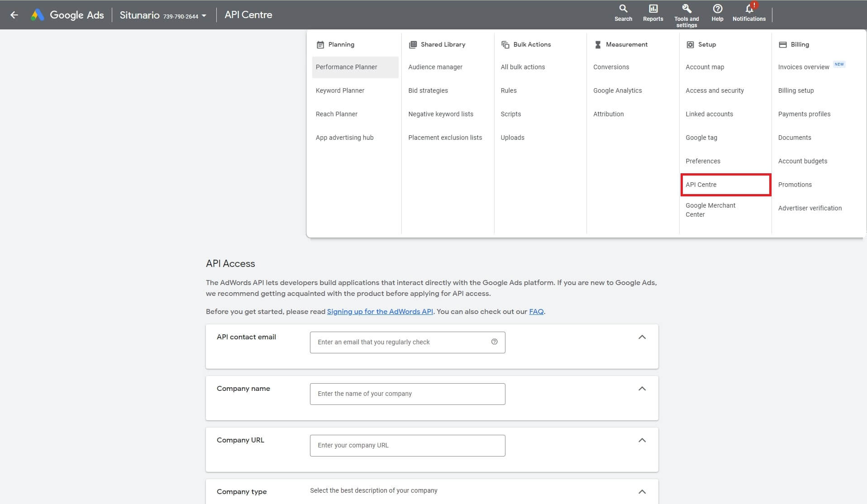Viewport: 867px width, 504px height.
Task: Open Attribution under Measurement
Action: (608, 114)
